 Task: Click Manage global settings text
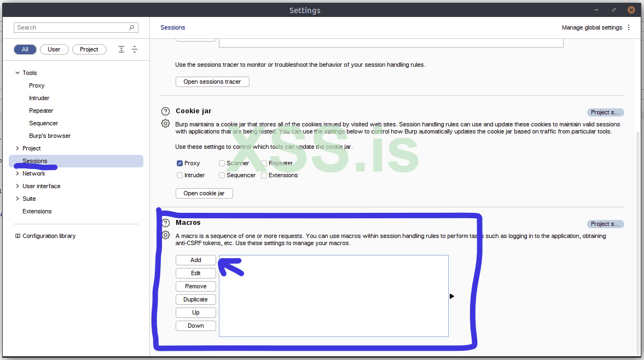tap(592, 27)
